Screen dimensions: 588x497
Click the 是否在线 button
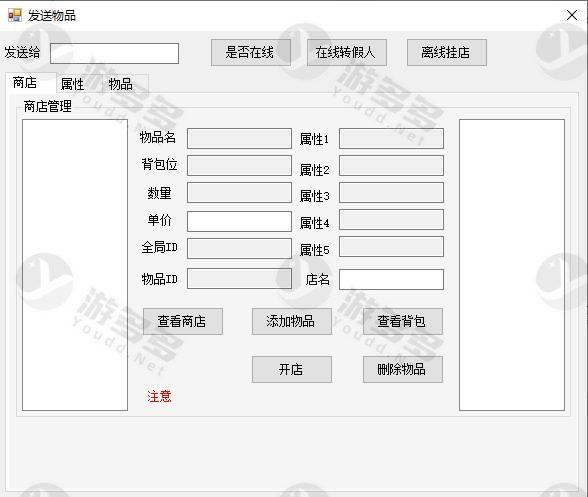point(250,53)
